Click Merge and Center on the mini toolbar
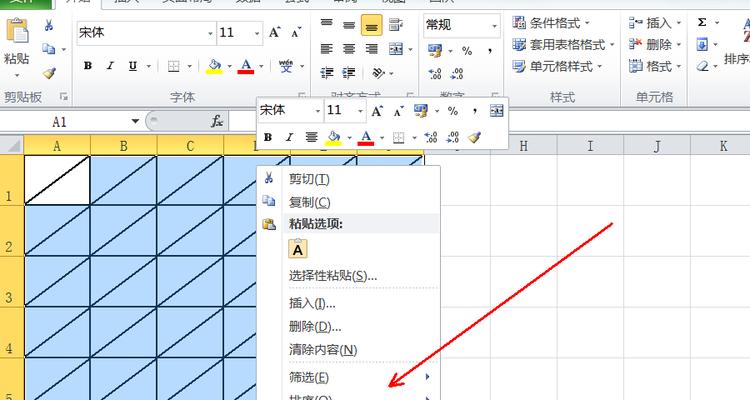This screenshot has height=400, width=750. tap(497, 111)
